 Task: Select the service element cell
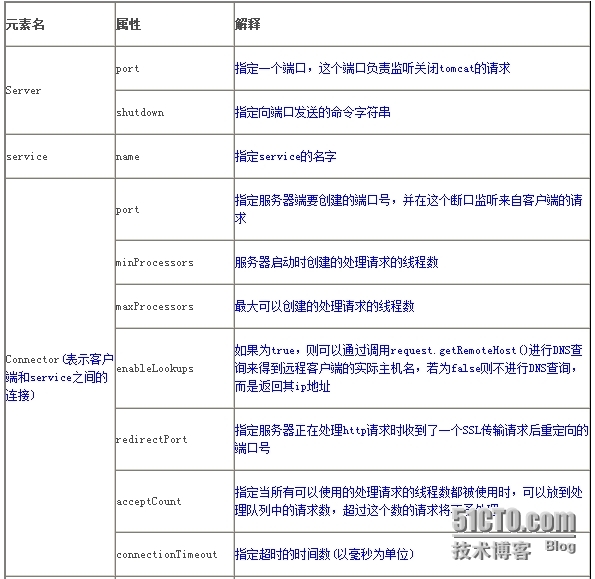coord(60,156)
